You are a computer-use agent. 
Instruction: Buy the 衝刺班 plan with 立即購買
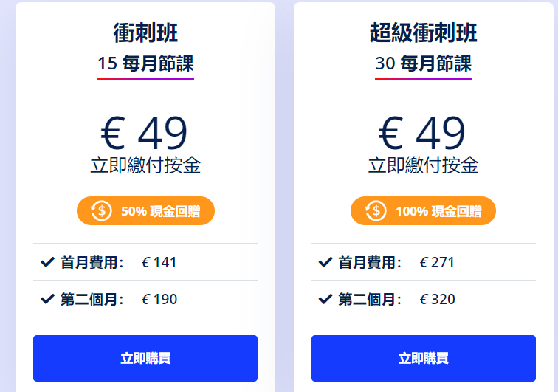[x=145, y=358]
